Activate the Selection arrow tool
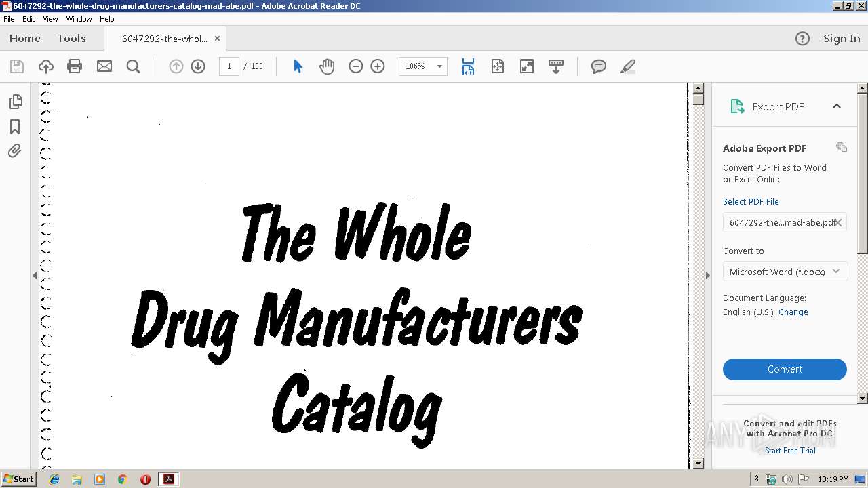The width and height of the screenshot is (868, 488). 298,66
